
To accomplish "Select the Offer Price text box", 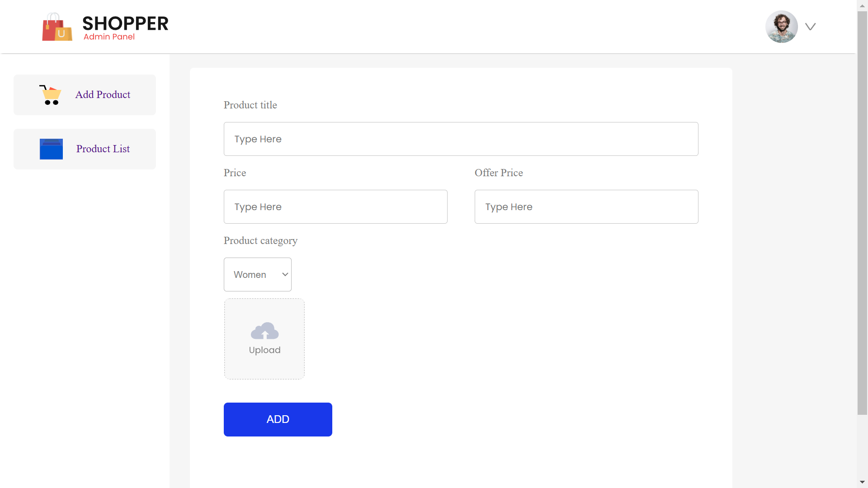I will click(x=586, y=207).
